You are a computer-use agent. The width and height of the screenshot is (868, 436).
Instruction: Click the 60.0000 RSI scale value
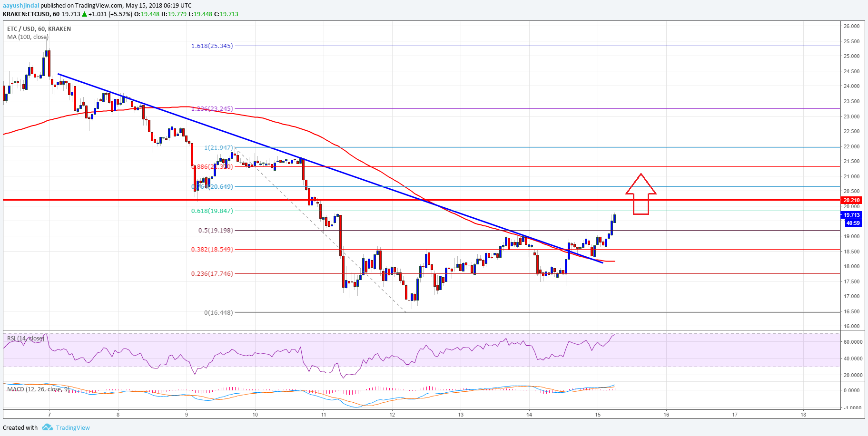point(853,342)
